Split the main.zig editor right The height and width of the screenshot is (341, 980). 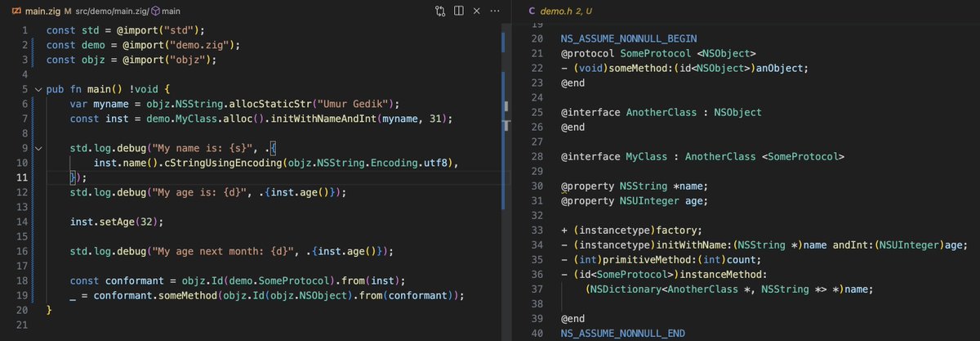click(x=459, y=11)
